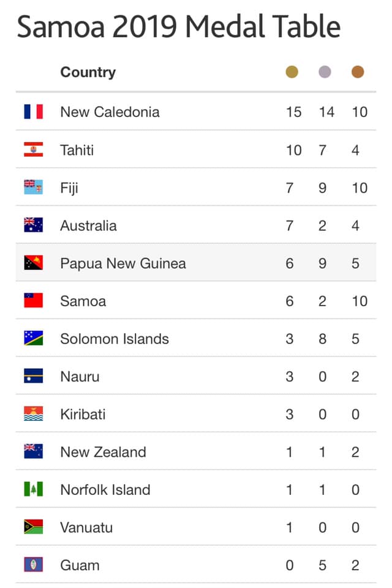Select the Fiji flag icon
Viewport: 392px width, 588px height.
[34, 187]
